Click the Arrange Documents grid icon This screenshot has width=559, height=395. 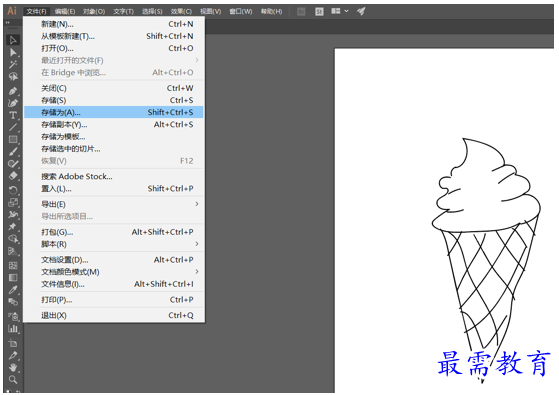point(335,11)
